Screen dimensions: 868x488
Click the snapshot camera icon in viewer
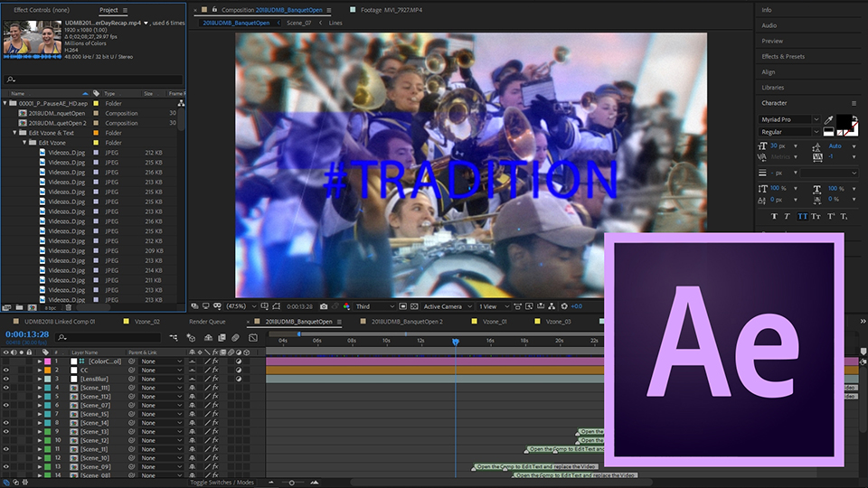(324, 306)
